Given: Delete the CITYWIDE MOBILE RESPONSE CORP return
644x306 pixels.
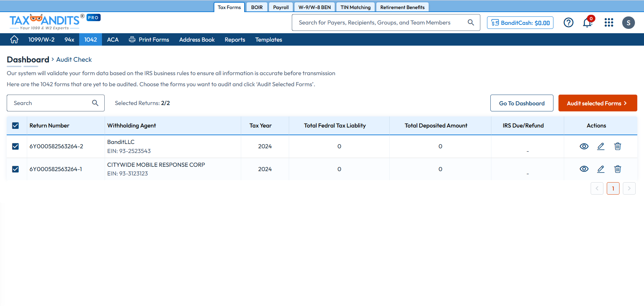Looking at the screenshot, I should [618, 169].
